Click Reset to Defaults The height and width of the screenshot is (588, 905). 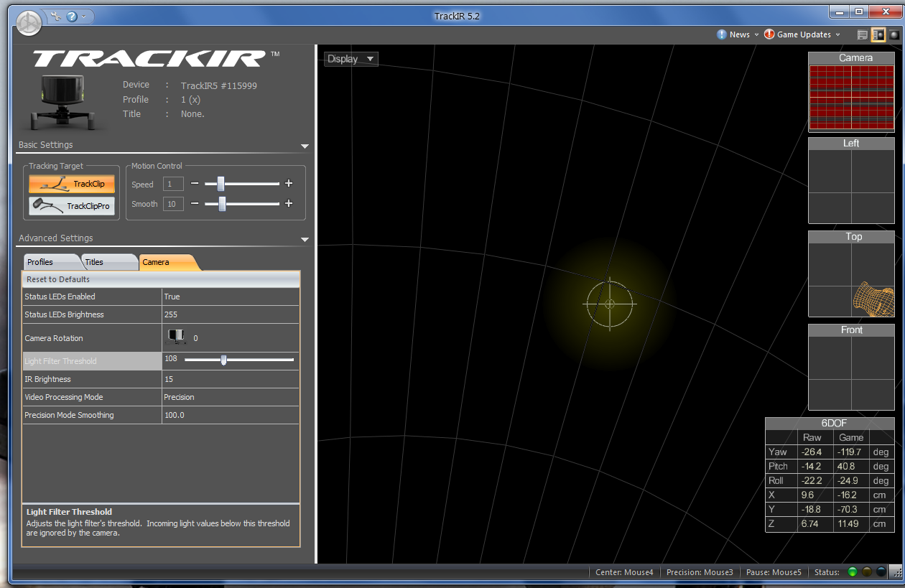click(161, 279)
